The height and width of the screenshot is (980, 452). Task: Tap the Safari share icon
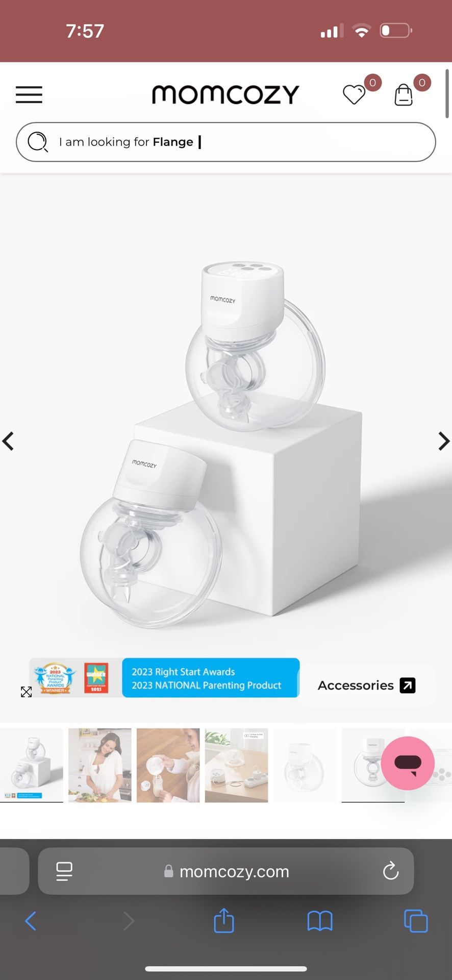[x=223, y=921]
